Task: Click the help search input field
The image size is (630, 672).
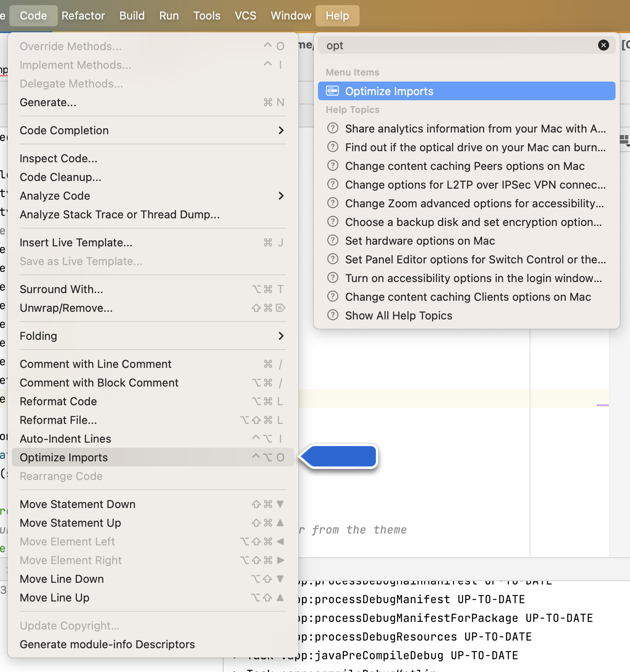Action: (459, 45)
